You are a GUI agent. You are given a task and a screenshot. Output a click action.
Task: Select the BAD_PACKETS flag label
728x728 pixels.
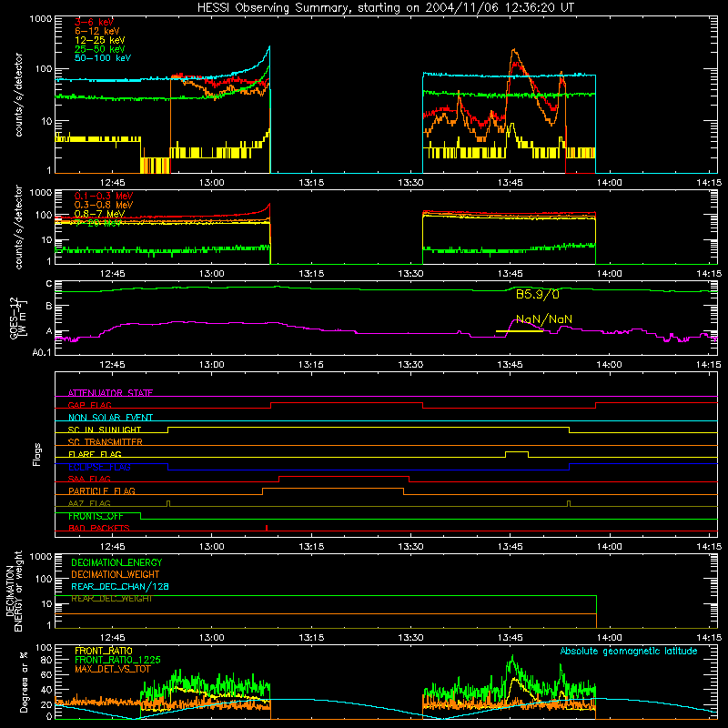coord(99,529)
